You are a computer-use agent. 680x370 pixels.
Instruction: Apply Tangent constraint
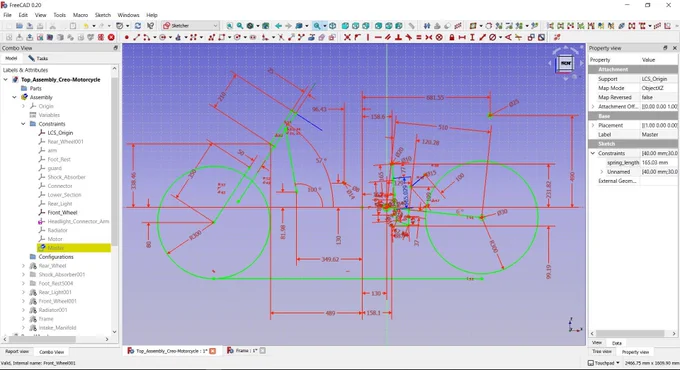[x=409, y=37]
